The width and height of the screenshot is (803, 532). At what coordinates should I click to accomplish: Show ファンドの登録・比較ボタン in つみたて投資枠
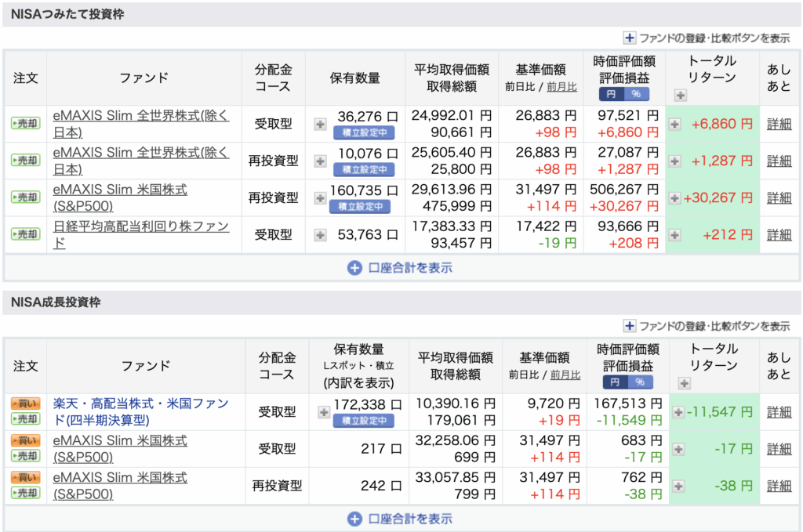coord(707,38)
